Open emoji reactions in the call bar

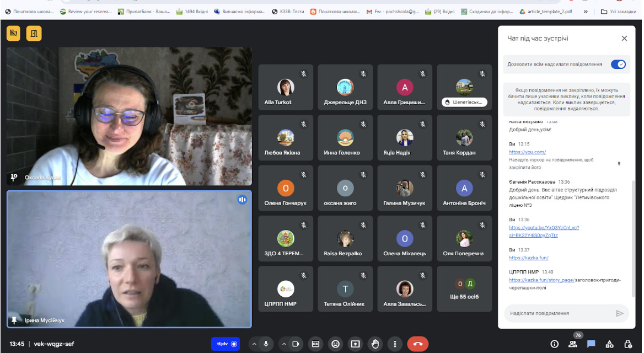coord(336,344)
